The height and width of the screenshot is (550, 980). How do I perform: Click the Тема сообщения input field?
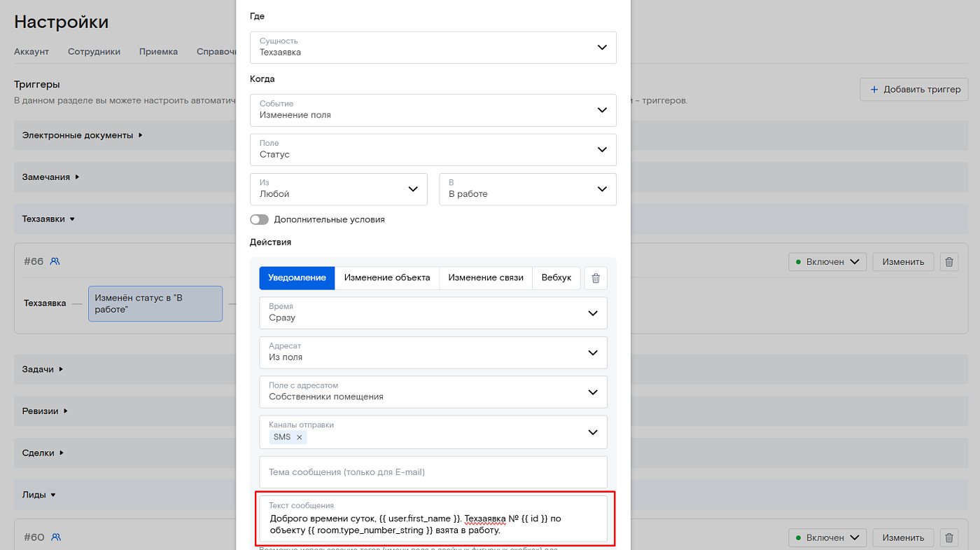pos(433,472)
